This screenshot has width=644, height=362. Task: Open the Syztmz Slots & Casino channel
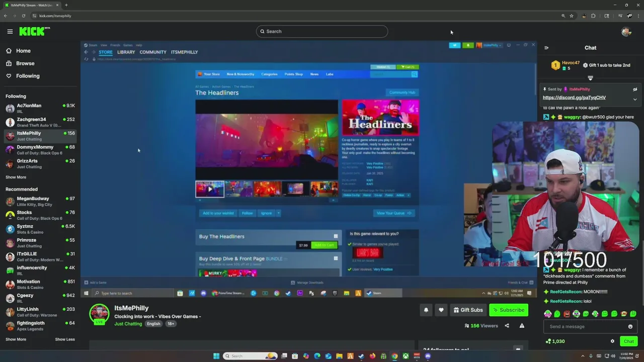pos(40,229)
